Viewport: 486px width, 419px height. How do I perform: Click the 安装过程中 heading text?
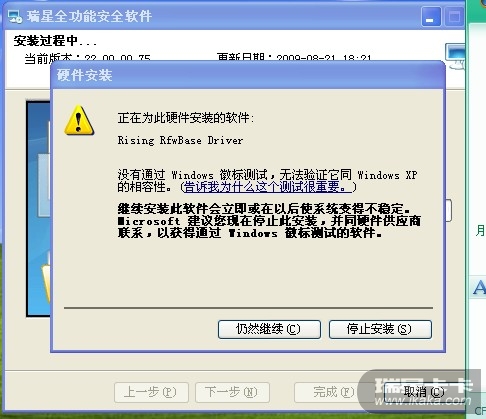55,41
